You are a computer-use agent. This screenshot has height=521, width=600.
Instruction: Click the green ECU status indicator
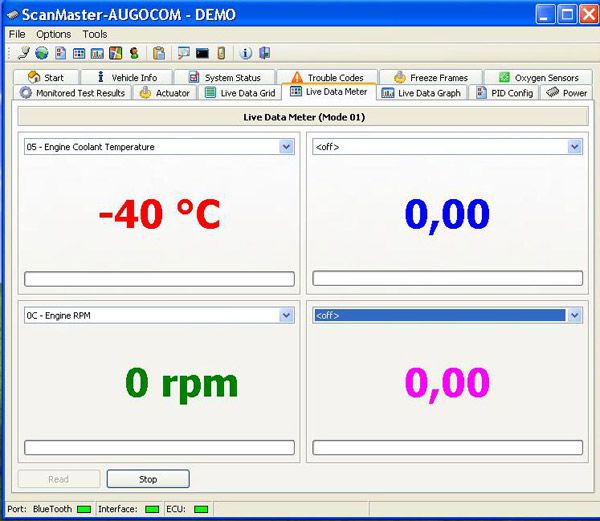201,509
